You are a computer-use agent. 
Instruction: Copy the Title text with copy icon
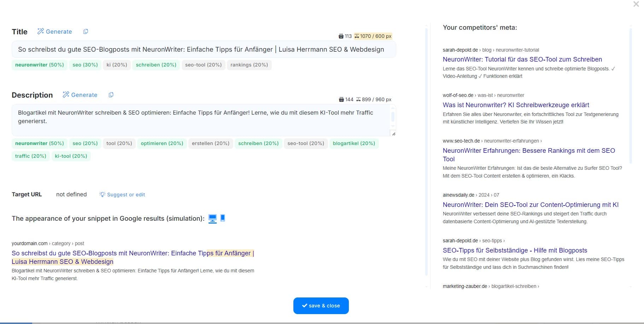86,31
